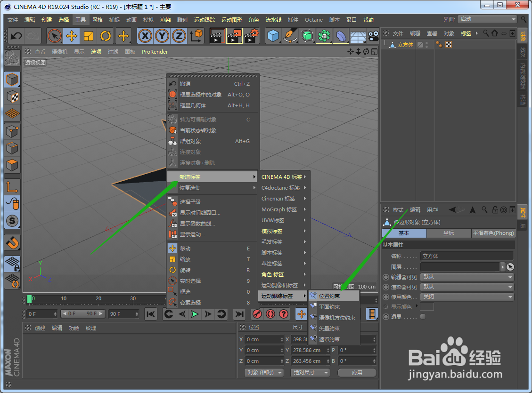Screen dimensions: 532x393
Task: Activate the Scale tool in toolbar
Action: [89, 36]
